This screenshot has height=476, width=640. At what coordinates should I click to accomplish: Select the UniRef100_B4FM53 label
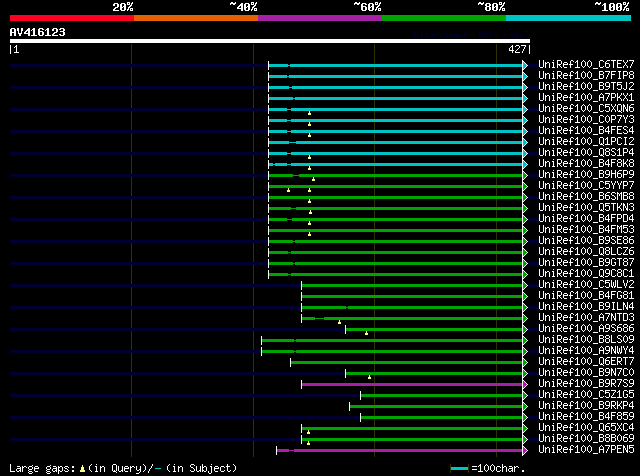(x=586, y=229)
